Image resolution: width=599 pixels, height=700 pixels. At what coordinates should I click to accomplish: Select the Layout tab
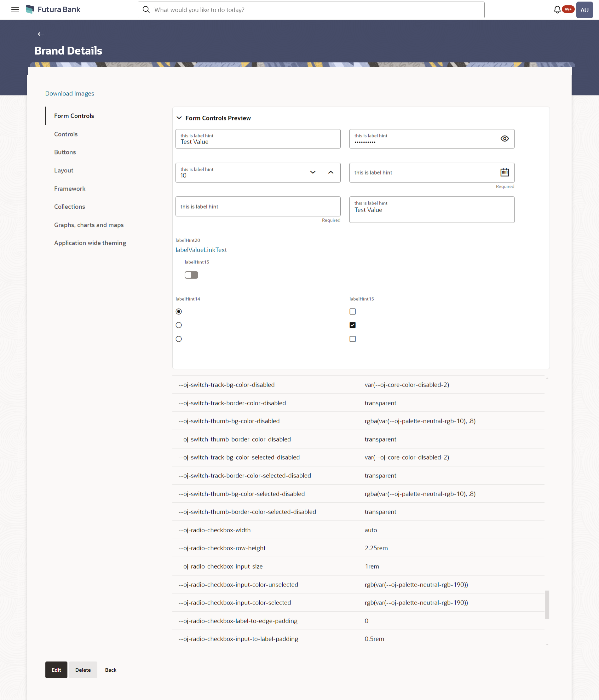point(64,170)
